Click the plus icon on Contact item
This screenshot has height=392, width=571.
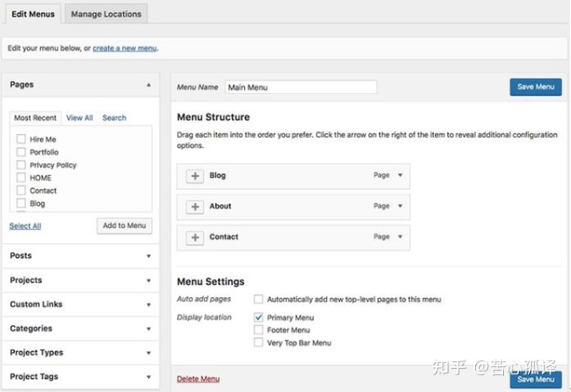tap(195, 237)
